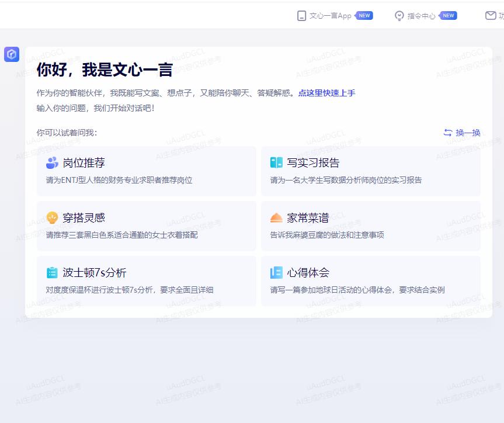
Task: Click NEW badge next to 文心一言App
Action: click(364, 15)
